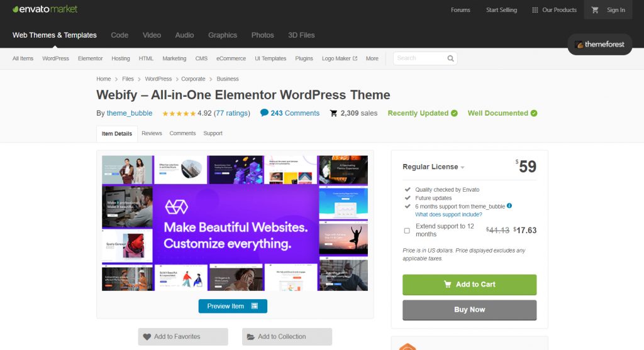This screenshot has height=350, width=644.
Task: Go to the Elementor category
Action: coord(91,58)
